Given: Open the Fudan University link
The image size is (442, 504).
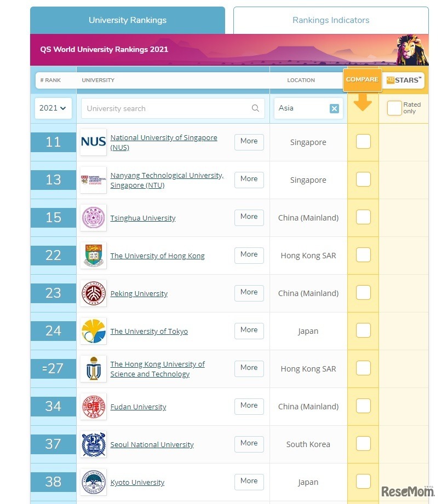Looking at the screenshot, I should 138,407.
